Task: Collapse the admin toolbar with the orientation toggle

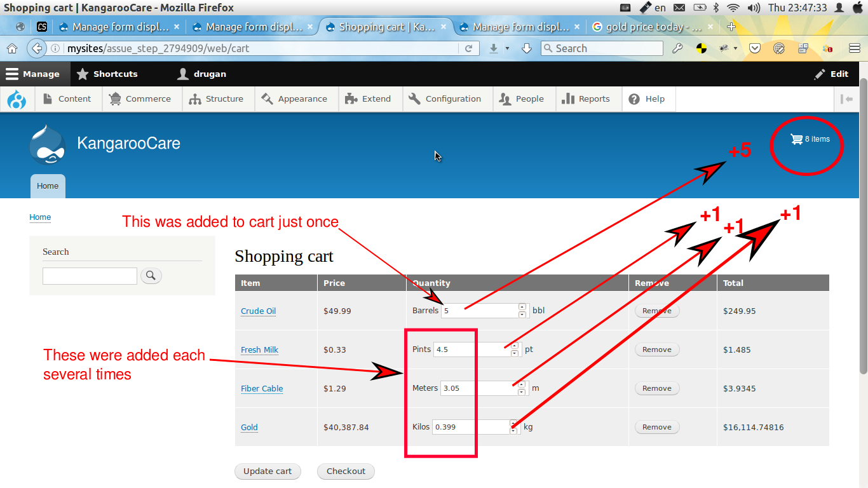Action: [847, 98]
